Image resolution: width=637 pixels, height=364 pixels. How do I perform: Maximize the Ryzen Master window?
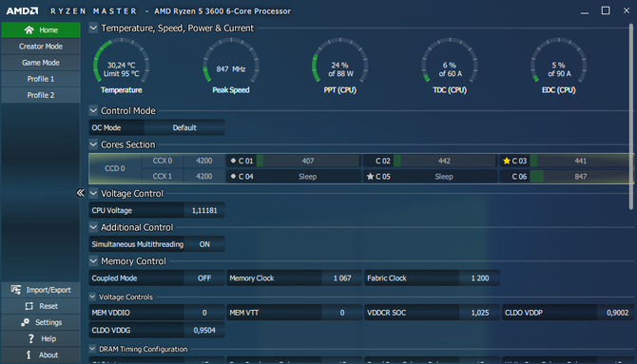(606, 10)
